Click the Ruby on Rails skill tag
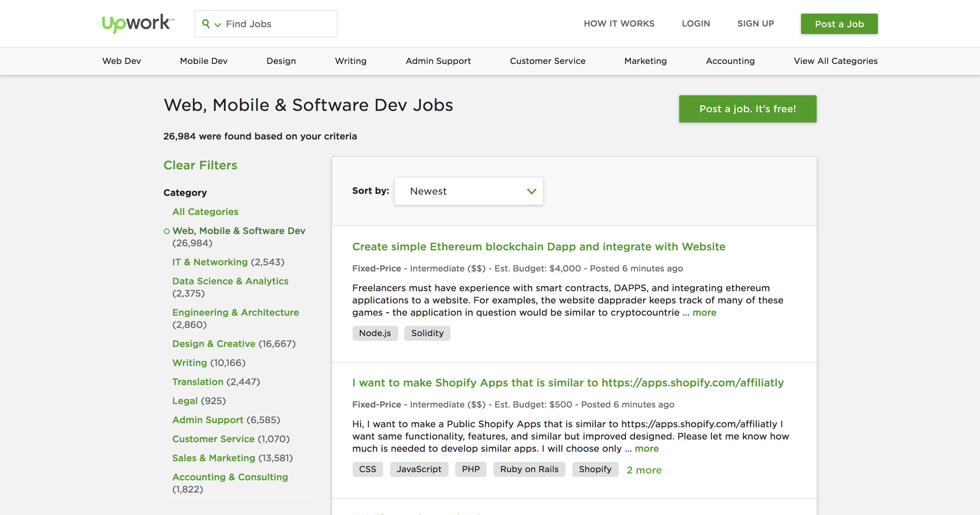 pos(529,469)
